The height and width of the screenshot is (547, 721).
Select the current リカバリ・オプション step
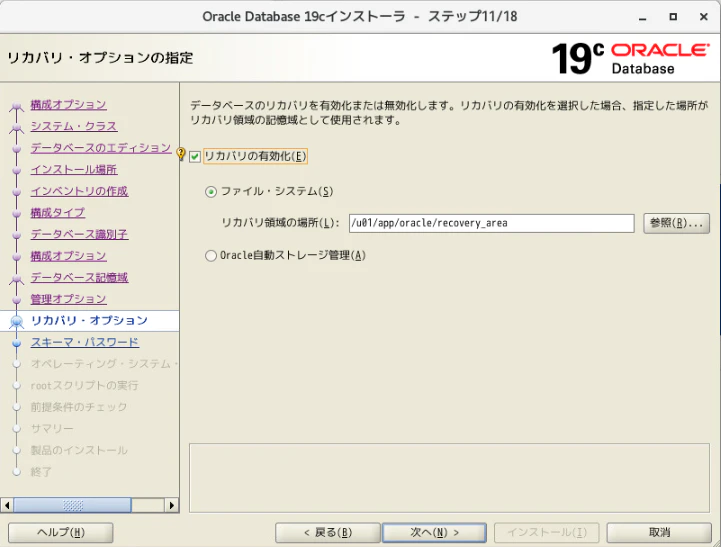tap(89, 321)
